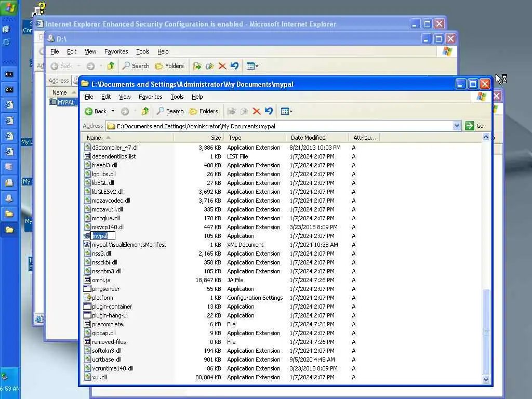532x399 pixels.
Task: Open Favorites menu in D:\ window
Action: tap(116, 51)
